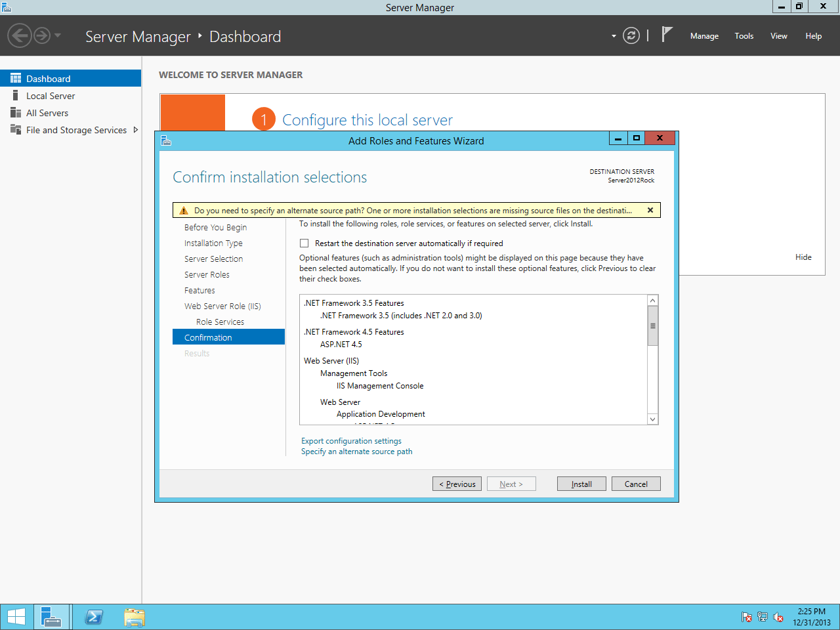Click the wizard title bar icon
Screen dimensions: 840x630
coord(166,140)
